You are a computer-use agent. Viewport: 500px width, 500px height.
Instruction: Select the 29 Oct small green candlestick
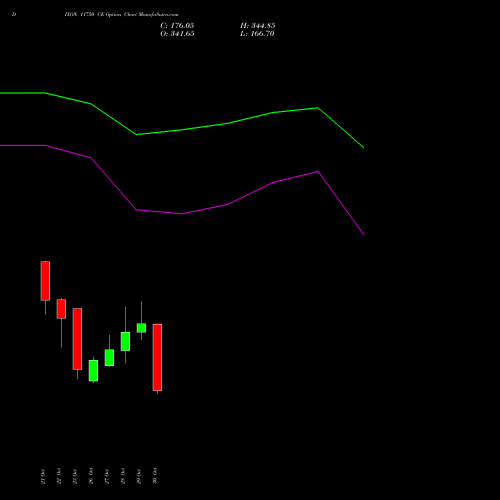pos(141,328)
